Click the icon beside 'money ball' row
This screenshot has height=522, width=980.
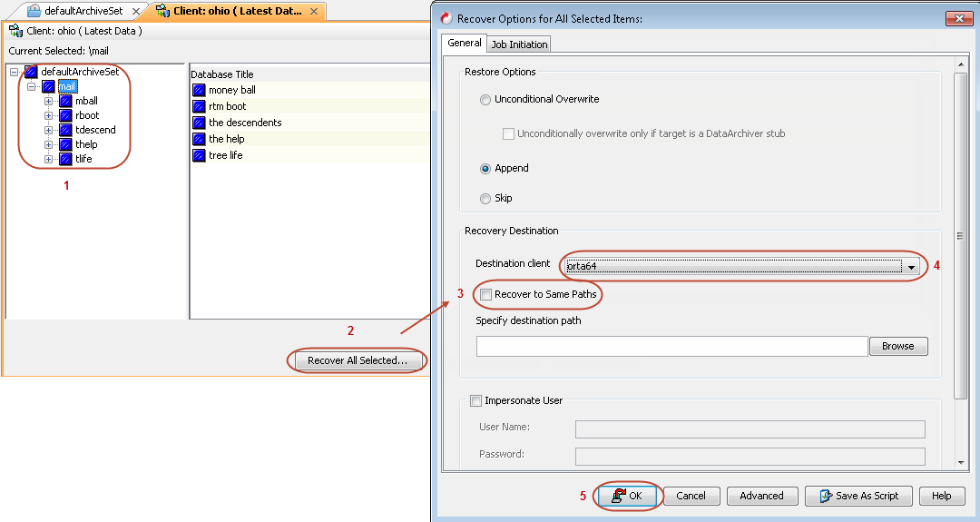[x=199, y=90]
